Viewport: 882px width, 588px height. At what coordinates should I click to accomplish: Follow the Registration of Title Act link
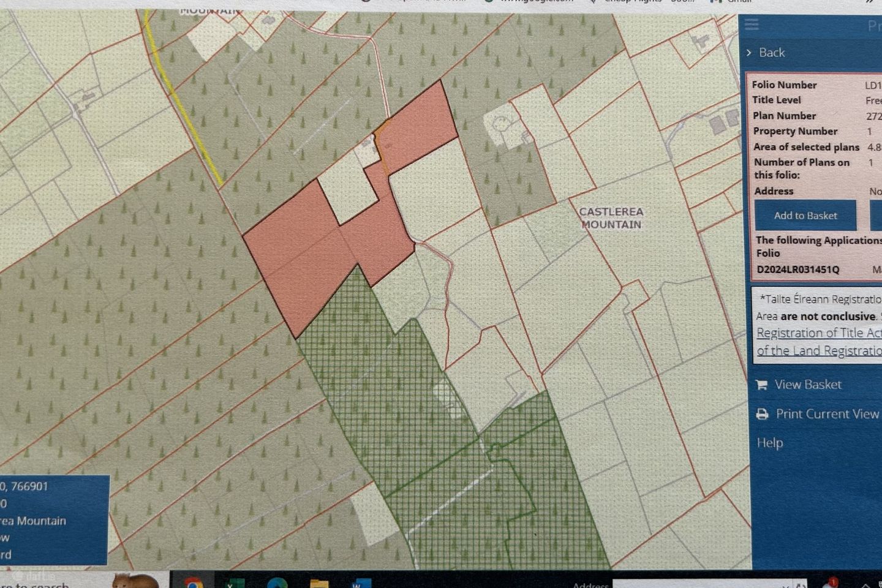point(818,333)
